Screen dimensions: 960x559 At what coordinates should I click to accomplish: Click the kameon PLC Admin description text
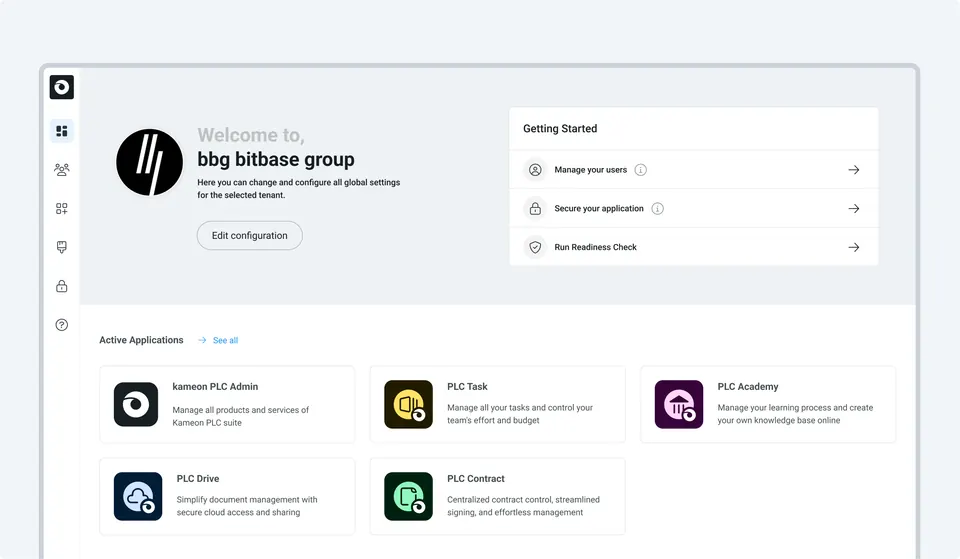pos(240,416)
